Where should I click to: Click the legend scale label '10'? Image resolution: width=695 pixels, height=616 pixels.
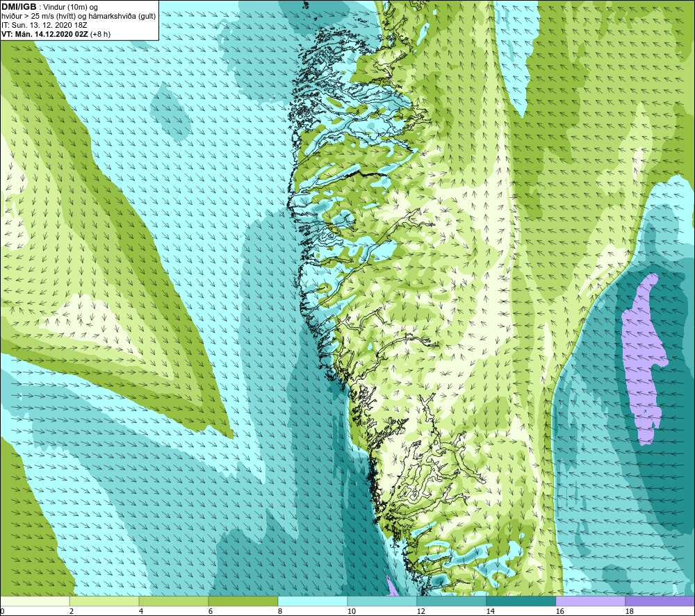351,612
